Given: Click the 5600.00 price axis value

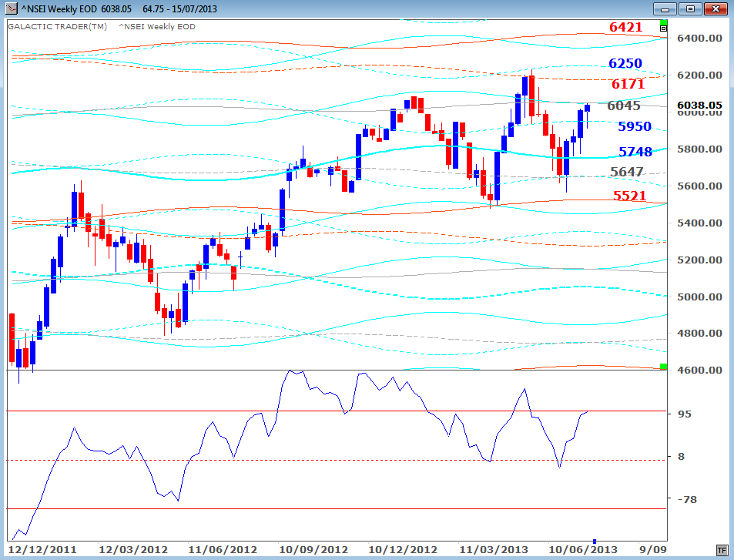Looking at the screenshot, I should 699,186.
